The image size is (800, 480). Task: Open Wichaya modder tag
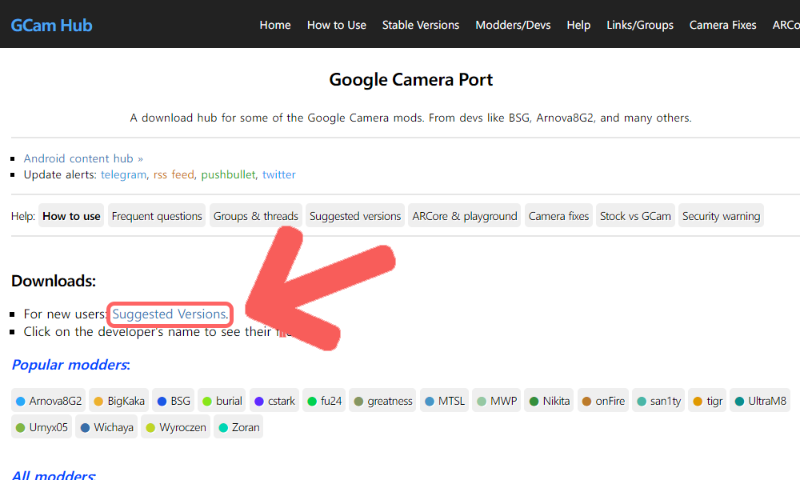pyautogui.click(x=107, y=427)
